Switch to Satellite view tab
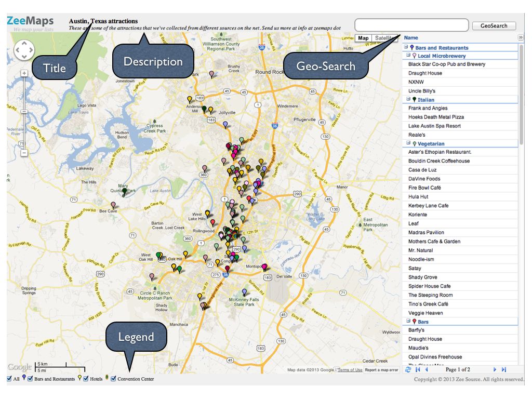532x399 pixels. 385,38
